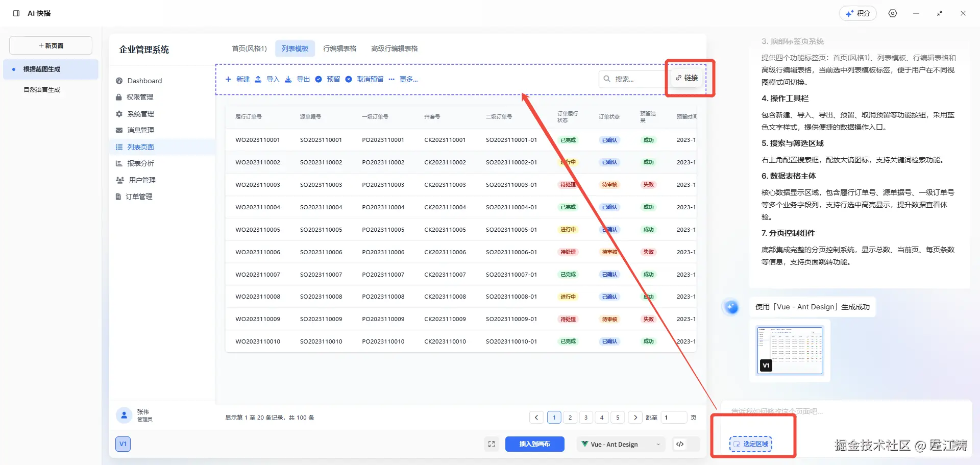Click the 导入 upload toolbar action
This screenshot has width=980, height=465.
[267, 79]
